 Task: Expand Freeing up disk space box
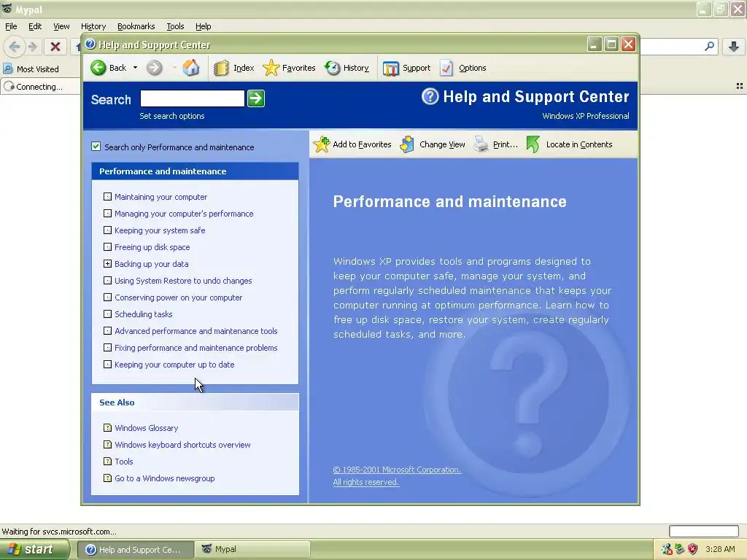click(x=108, y=246)
